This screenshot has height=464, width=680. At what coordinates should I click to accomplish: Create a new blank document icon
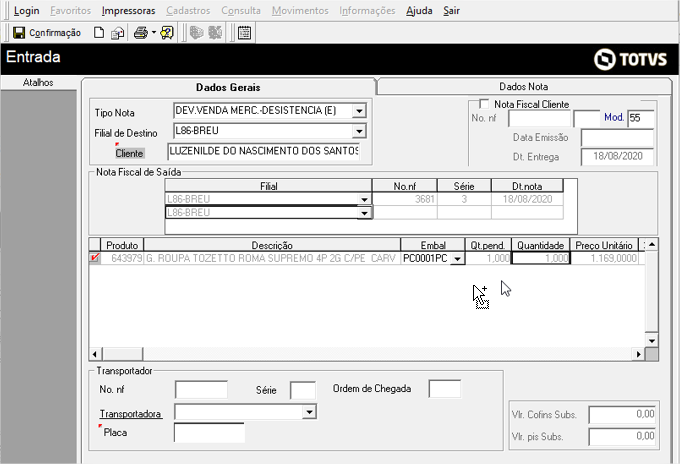pos(99,33)
